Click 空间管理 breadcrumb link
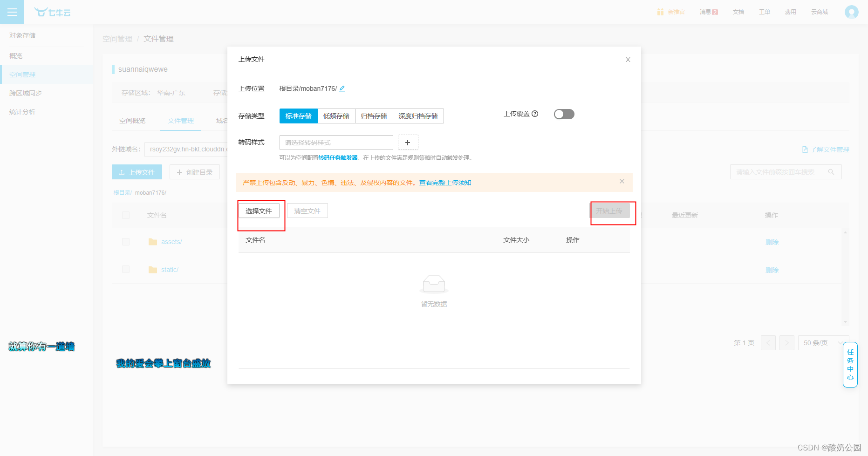This screenshot has width=868, height=456. [117, 39]
